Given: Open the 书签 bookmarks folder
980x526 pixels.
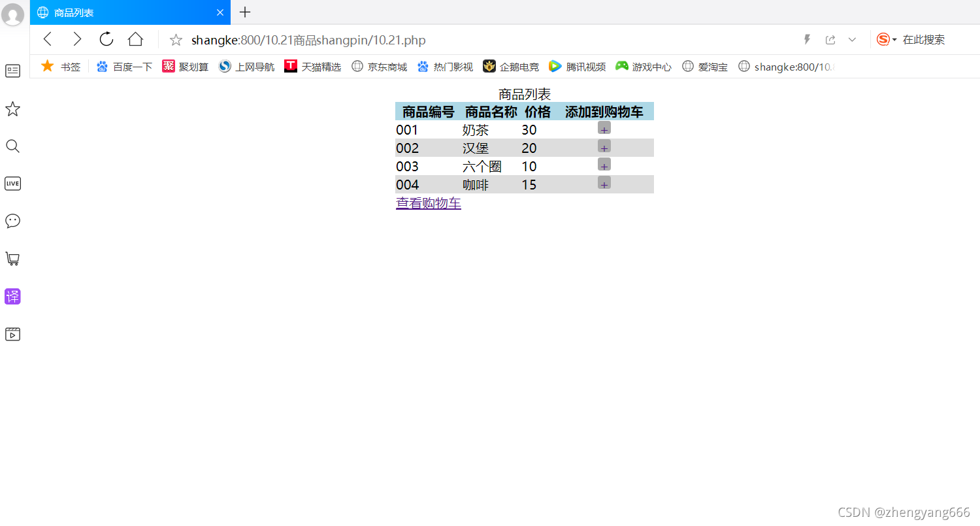Looking at the screenshot, I should click(61, 66).
